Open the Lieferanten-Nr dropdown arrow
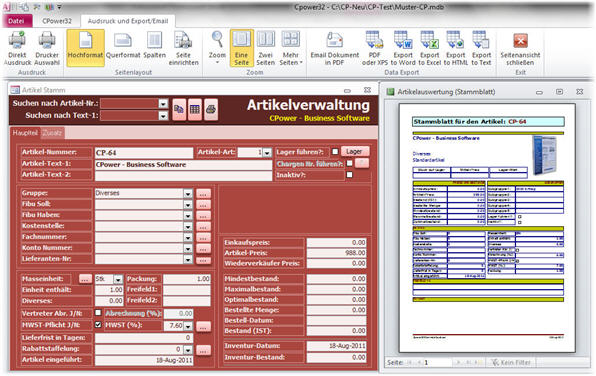 [x=188, y=259]
